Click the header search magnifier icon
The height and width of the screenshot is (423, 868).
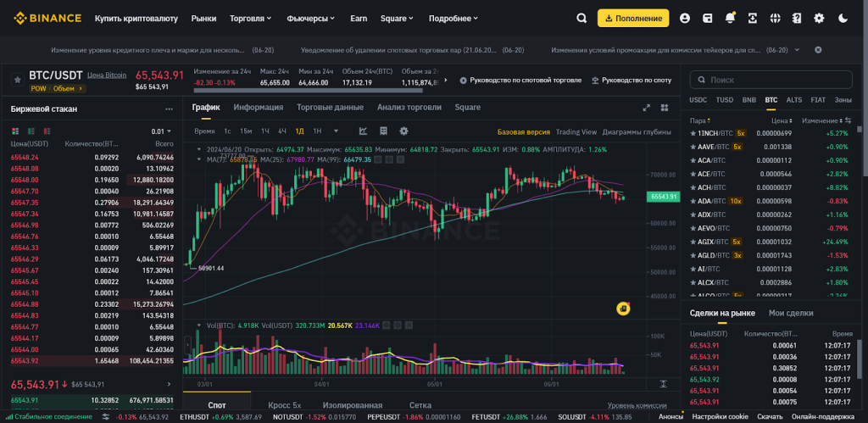581,18
